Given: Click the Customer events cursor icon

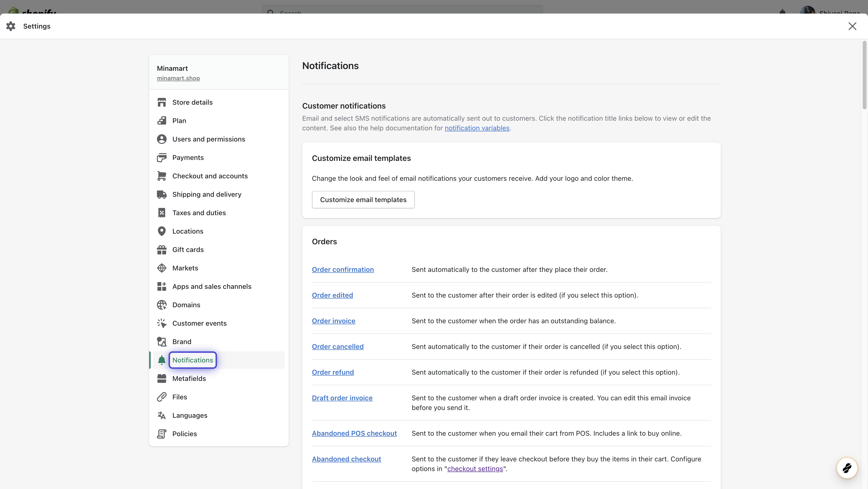Looking at the screenshot, I should (162, 323).
